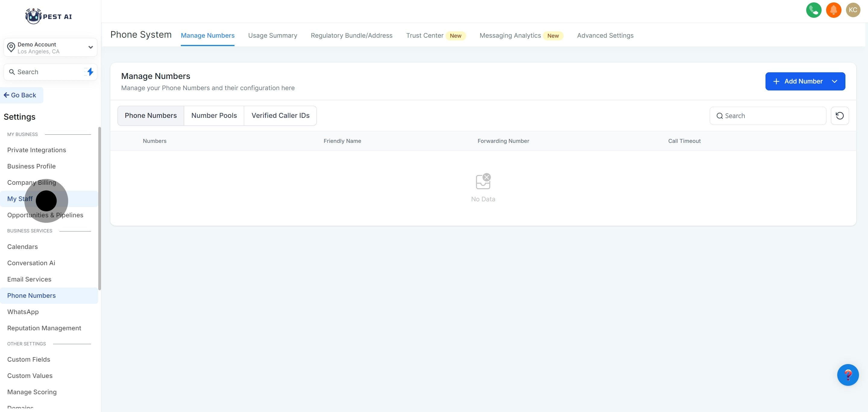Expand the Demo Account location dropdown
Viewport: 868px width, 412px height.
tap(90, 48)
